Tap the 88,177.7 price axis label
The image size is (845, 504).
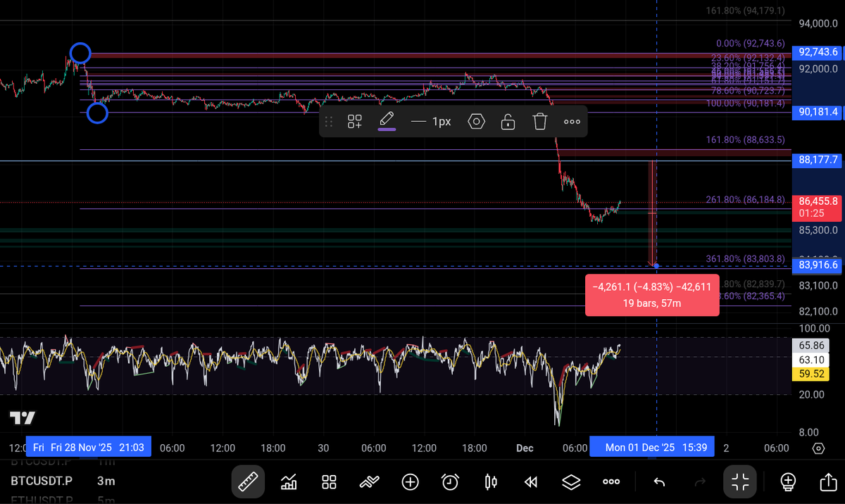click(x=818, y=160)
